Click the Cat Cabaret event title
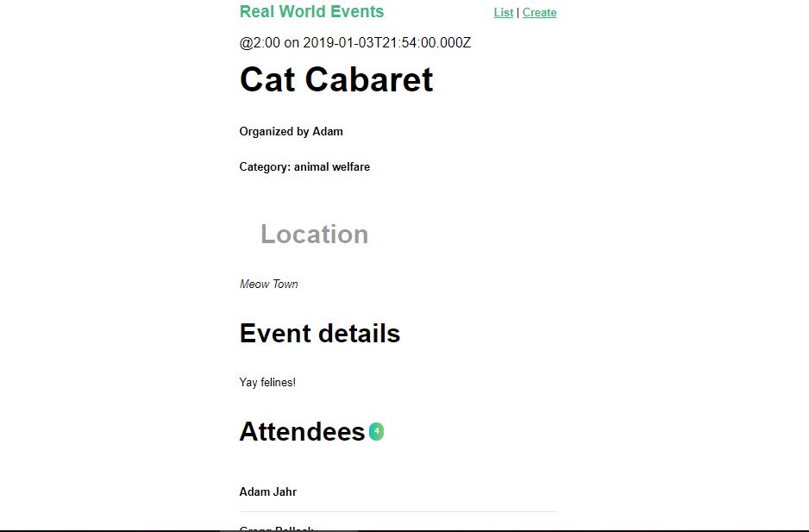The image size is (809, 532). (336, 79)
